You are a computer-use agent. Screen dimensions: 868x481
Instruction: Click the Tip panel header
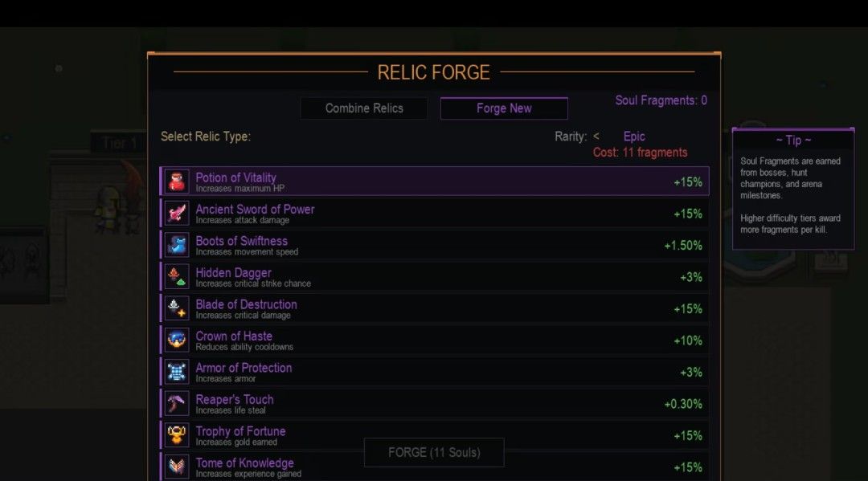point(792,140)
